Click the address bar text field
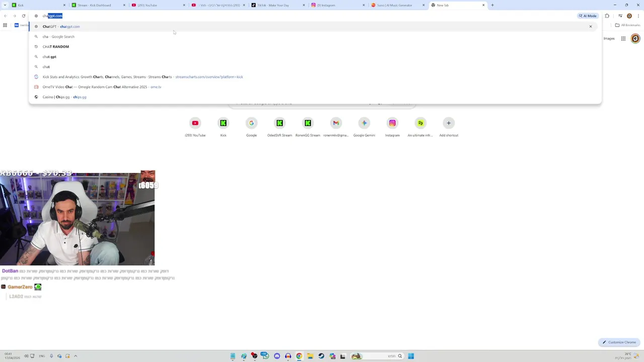 click(302, 16)
